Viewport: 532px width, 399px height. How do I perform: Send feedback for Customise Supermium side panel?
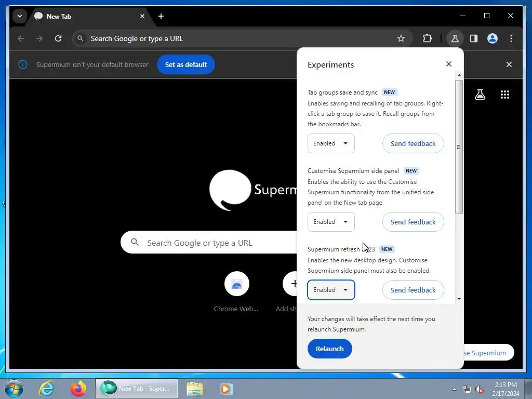coord(413,221)
